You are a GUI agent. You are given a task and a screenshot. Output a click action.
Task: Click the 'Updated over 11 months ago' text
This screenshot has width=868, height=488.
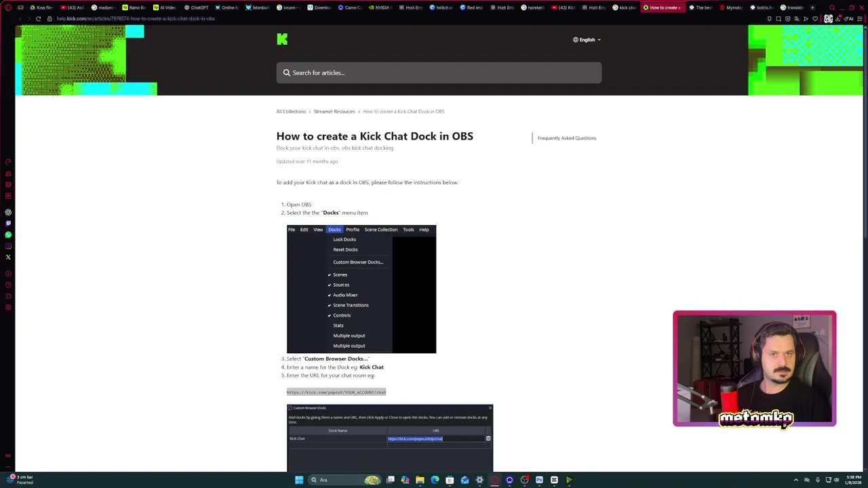307,161
